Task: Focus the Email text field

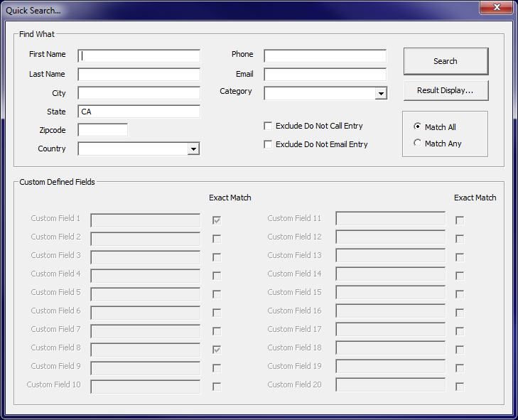Action: point(325,75)
